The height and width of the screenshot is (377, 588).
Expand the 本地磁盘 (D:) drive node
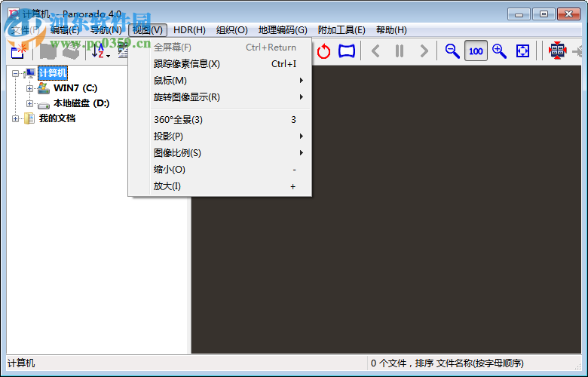(29, 103)
